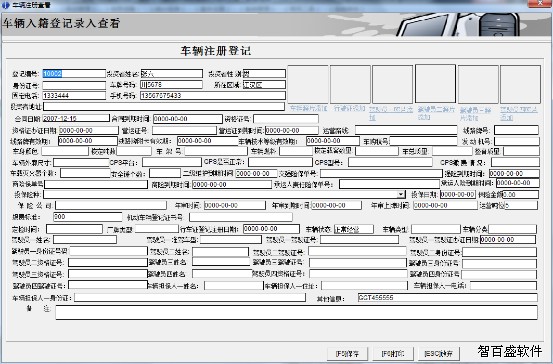Click the 营运证到期时间 date field
553x364 pixels.
pyautogui.click(x=292, y=130)
